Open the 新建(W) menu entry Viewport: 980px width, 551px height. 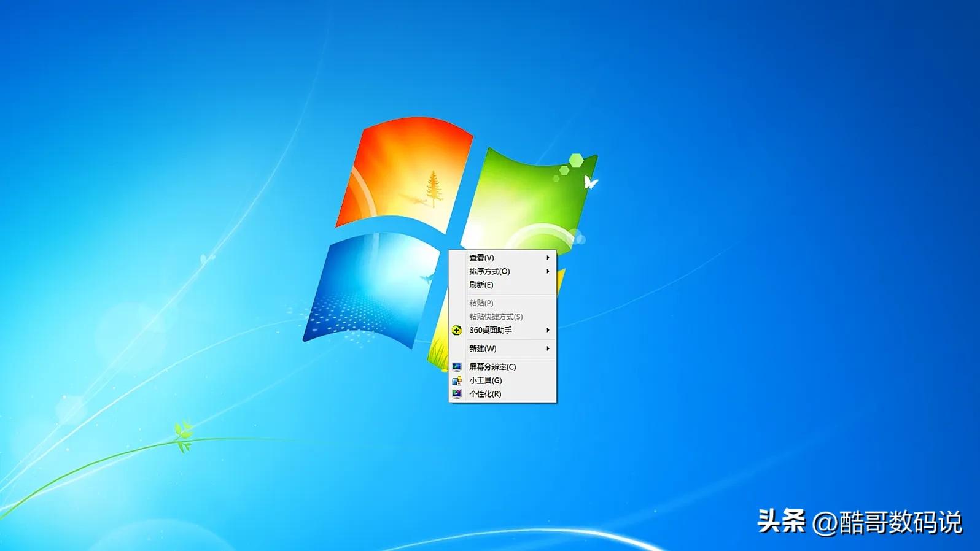(x=502, y=349)
